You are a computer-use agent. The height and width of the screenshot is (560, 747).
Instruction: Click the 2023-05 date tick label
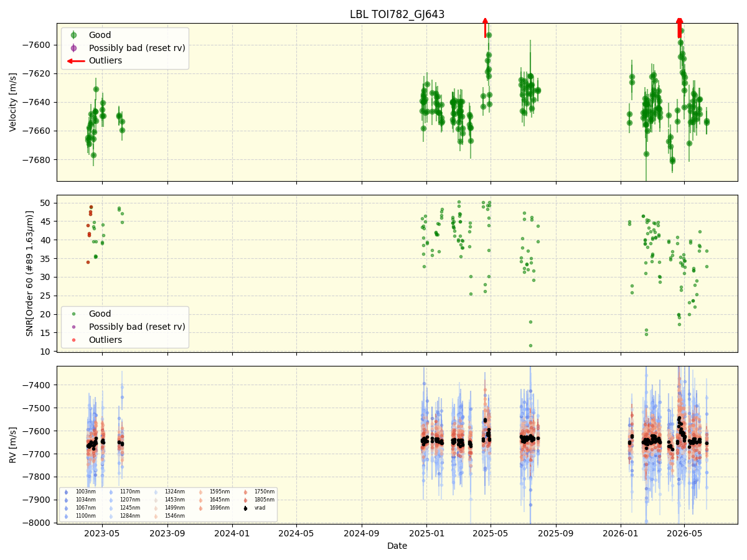click(103, 533)
